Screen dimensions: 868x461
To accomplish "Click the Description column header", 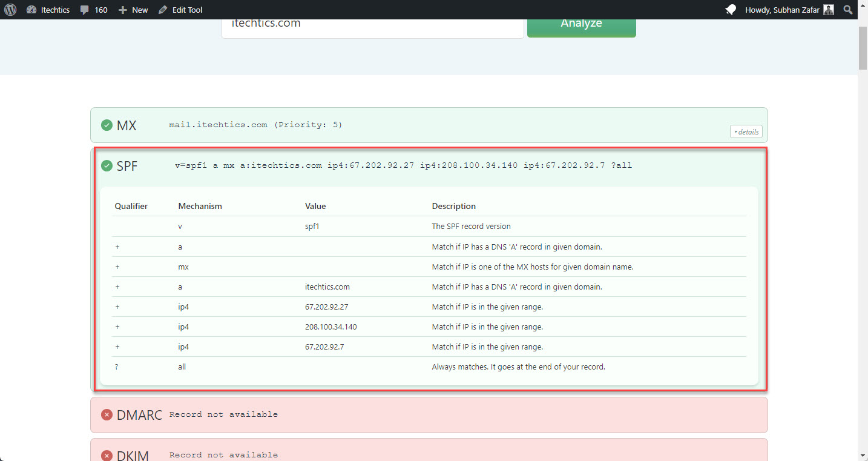I will pyautogui.click(x=454, y=206).
